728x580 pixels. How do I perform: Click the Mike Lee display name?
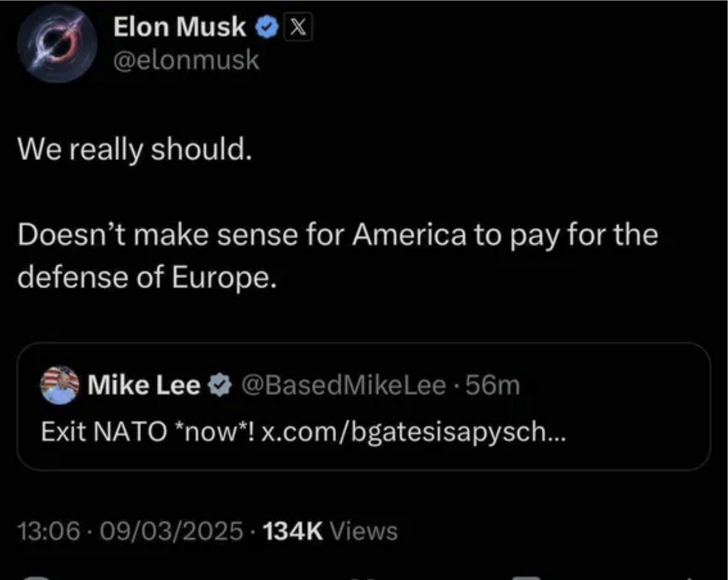(x=144, y=385)
